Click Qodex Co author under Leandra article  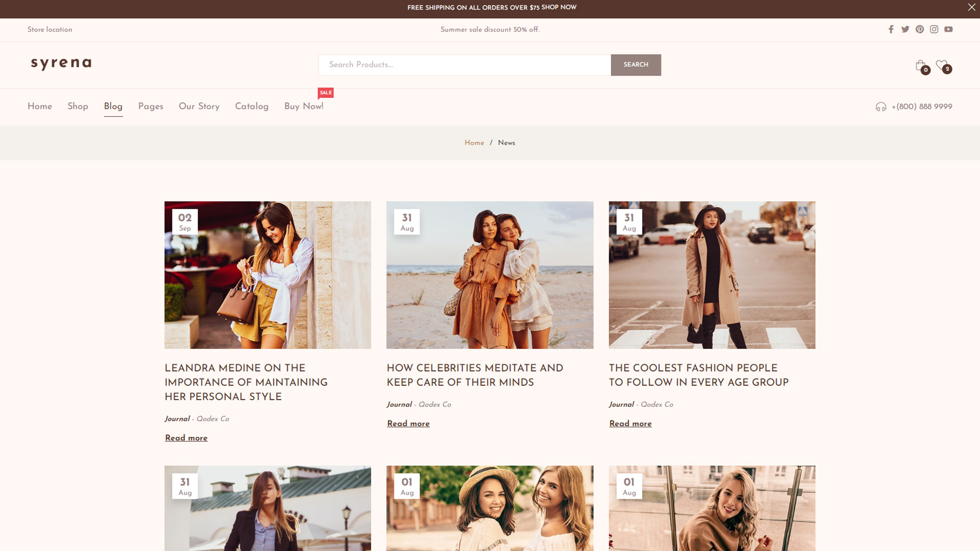(x=213, y=419)
